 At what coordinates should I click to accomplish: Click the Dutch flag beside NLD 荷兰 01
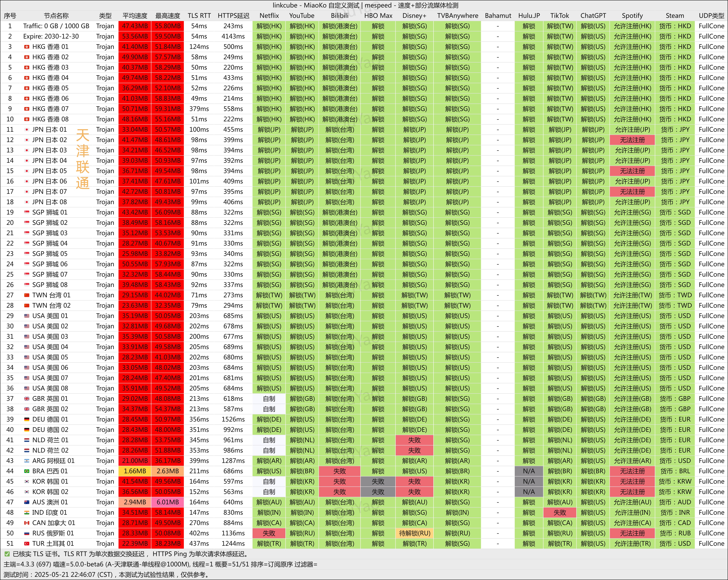27,440
